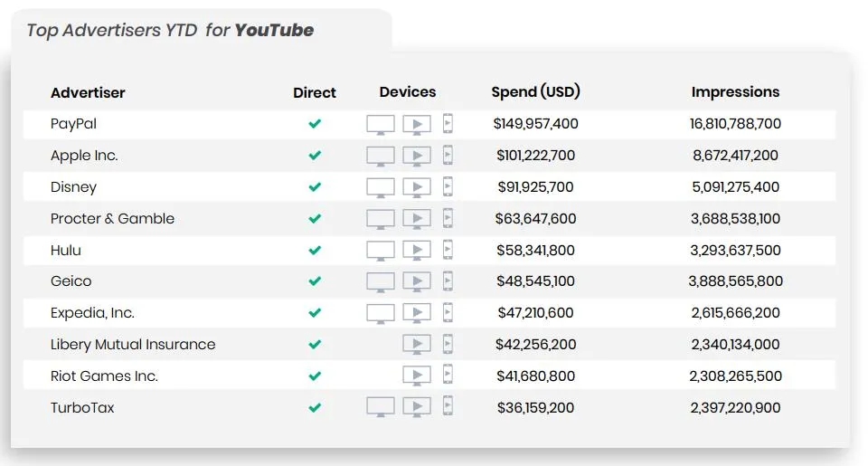Click the Direct column header
The height and width of the screenshot is (466, 868).
[x=315, y=92]
